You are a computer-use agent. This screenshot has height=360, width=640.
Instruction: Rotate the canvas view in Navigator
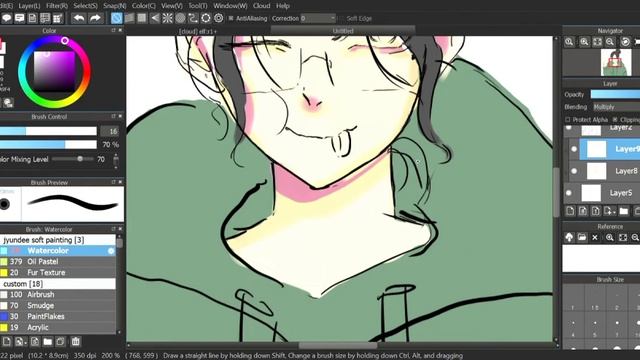click(625, 42)
